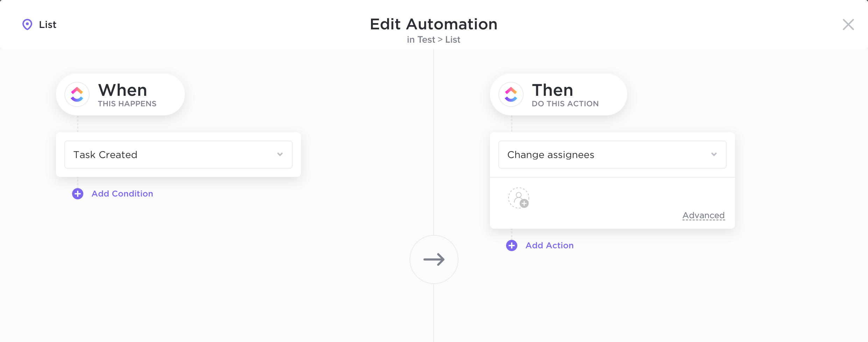Click the plus icon beside Add Action

click(x=512, y=245)
